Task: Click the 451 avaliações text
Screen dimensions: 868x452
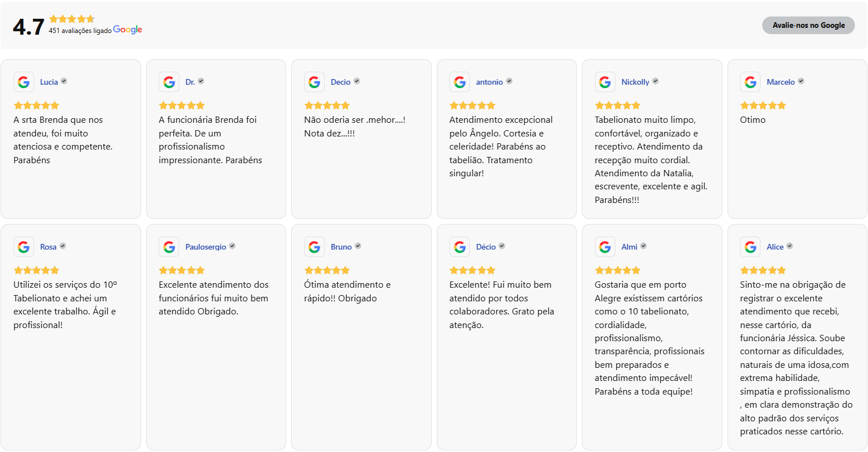Action: click(80, 31)
